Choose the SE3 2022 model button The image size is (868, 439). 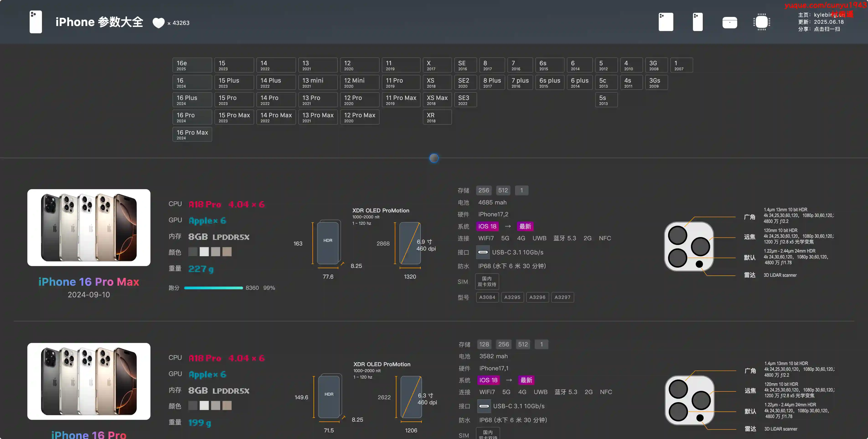click(465, 99)
